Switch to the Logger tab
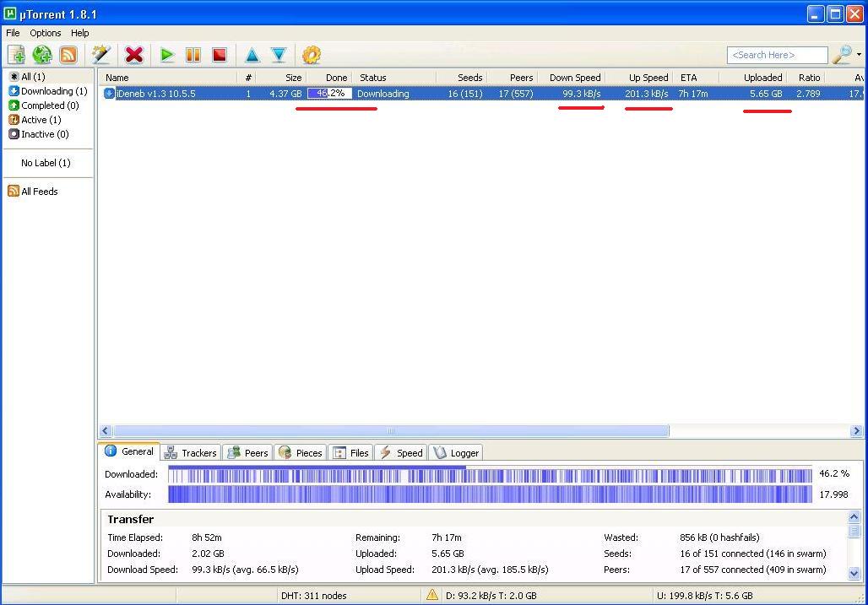Screen dimensions: 868x605 457,453
